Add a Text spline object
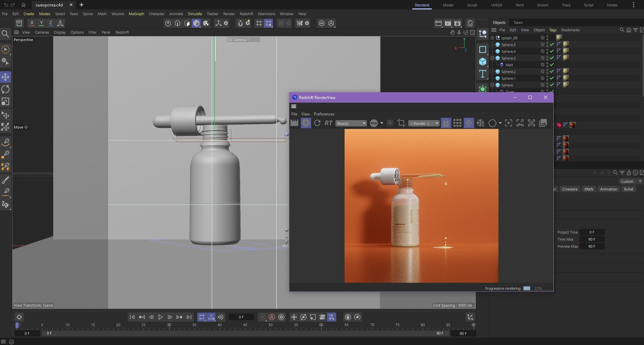The image size is (644, 345). [483, 74]
